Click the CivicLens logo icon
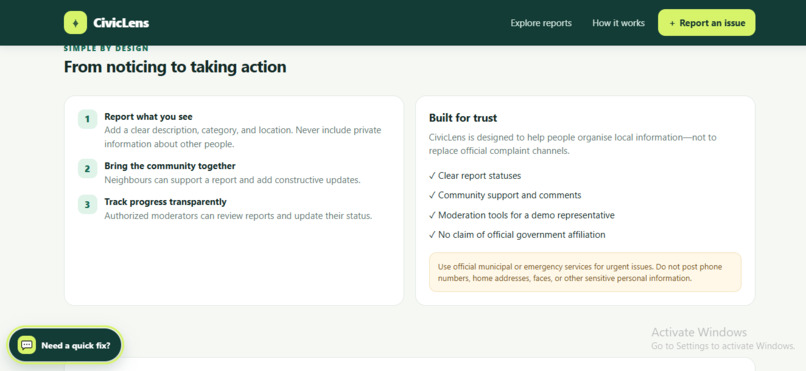Viewport: 806px width, 371px height. [x=75, y=23]
